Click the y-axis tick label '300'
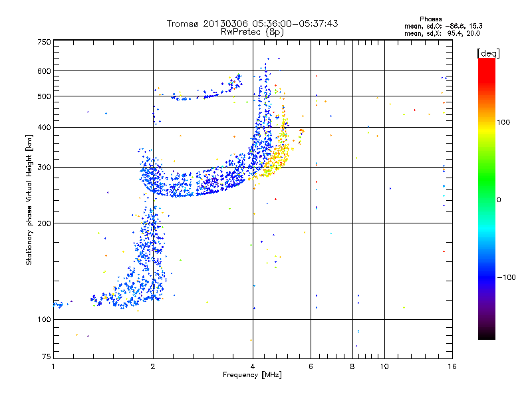 point(44,168)
